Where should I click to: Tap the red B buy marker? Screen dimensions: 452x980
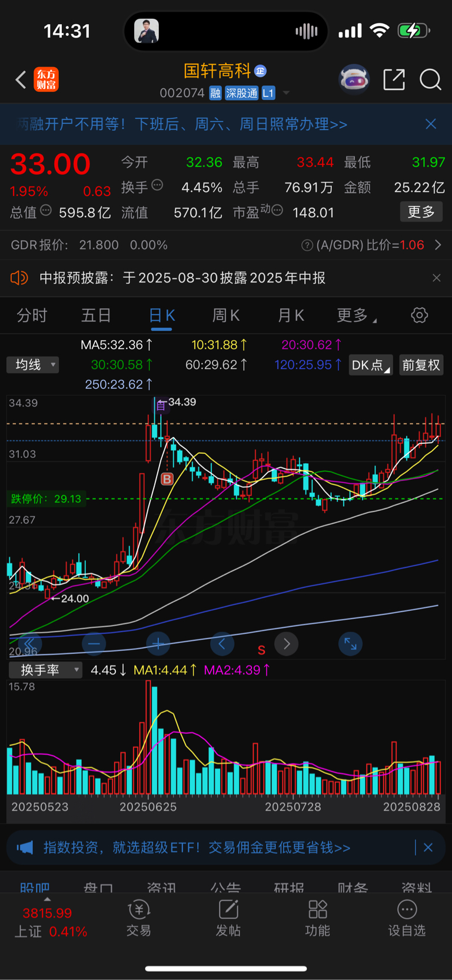click(167, 479)
